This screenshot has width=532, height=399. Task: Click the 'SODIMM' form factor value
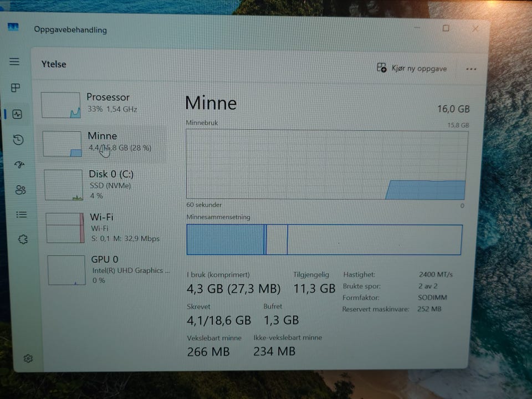coord(432,298)
